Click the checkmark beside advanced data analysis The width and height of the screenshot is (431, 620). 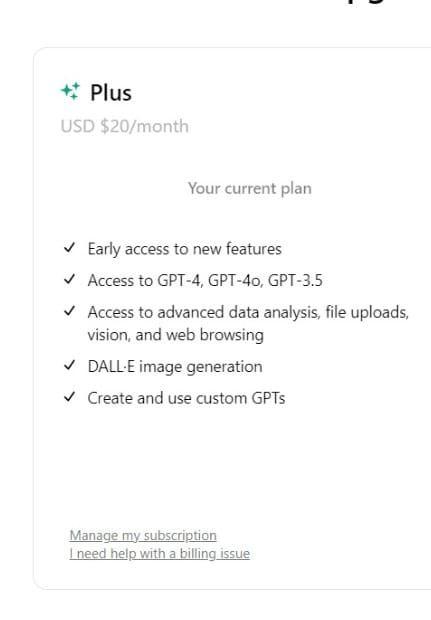(x=69, y=311)
